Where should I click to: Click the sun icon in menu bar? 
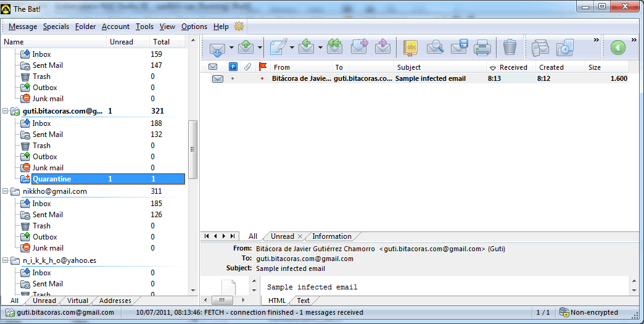click(239, 27)
